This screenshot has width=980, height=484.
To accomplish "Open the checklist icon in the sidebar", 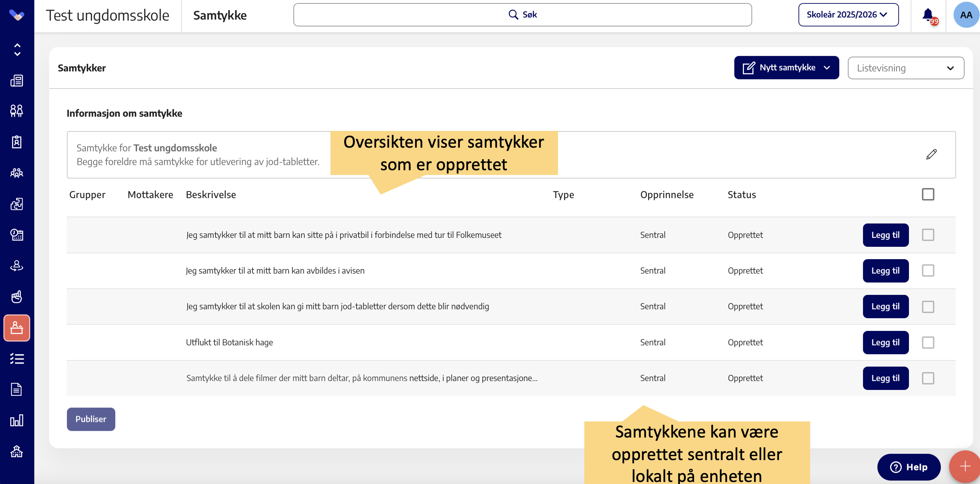I will tap(17, 359).
